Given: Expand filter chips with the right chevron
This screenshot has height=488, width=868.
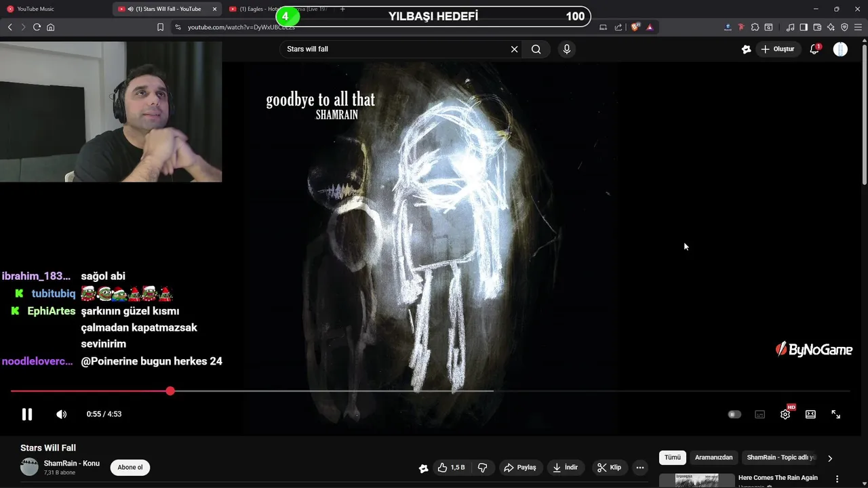Looking at the screenshot, I should click(830, 458).
